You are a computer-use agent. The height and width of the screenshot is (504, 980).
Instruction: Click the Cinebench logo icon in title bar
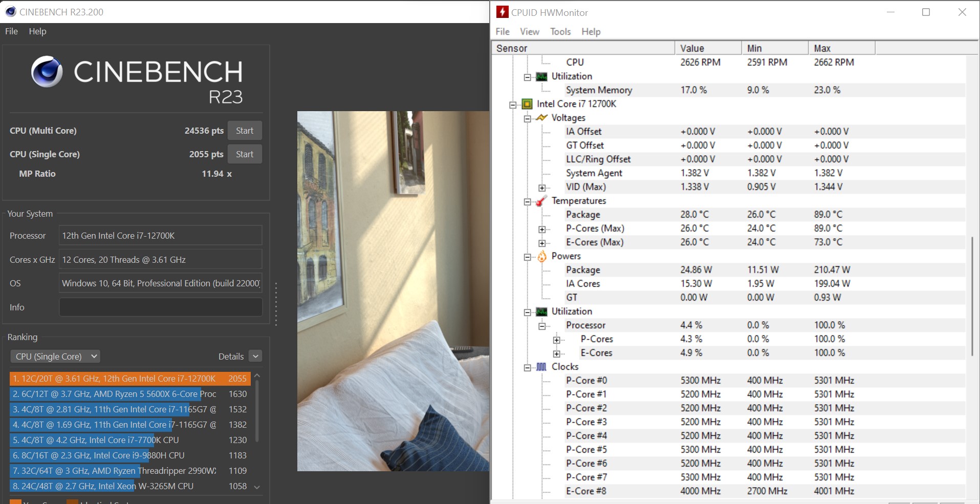coord(10,11)
